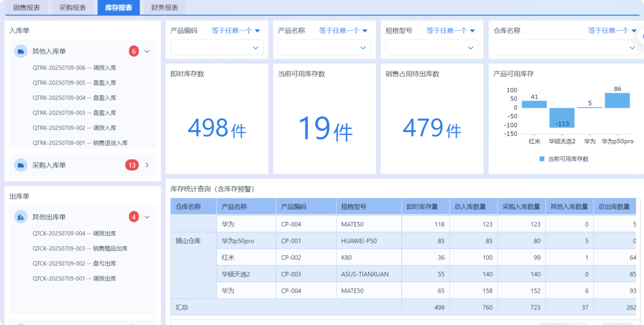The image size is (644, 325).
Task: Click the 规格型号 value input box
Action: (x=431, y=48)
